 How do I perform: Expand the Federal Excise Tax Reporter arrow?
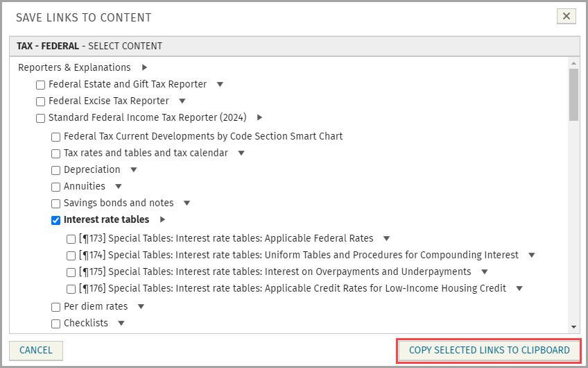pos(182,101)
